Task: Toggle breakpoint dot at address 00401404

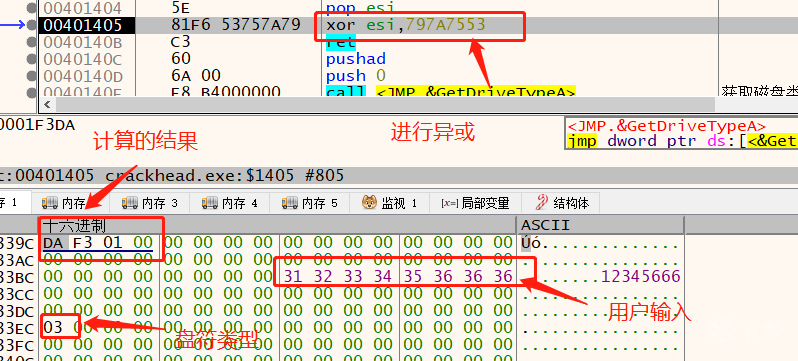Action: (x=32, y=8)
